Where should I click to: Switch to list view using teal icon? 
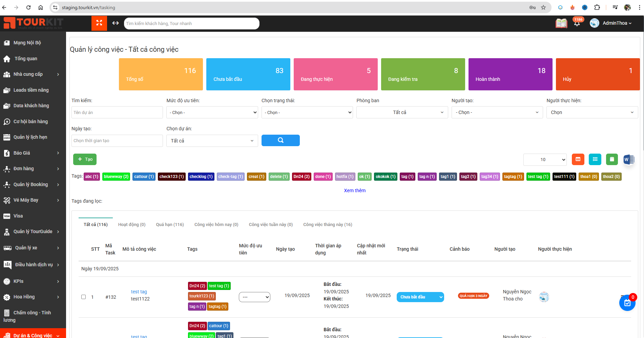(x=595, y=159)
